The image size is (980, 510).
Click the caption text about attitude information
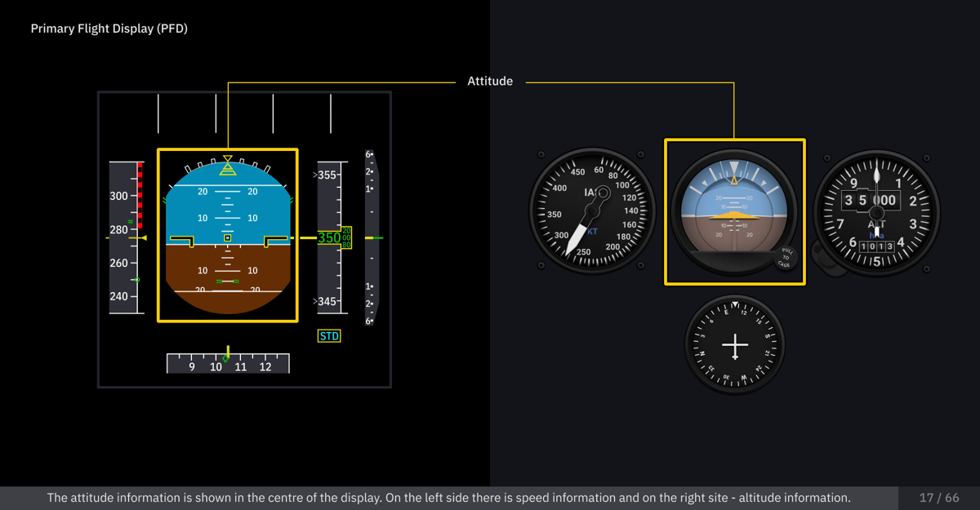click(448, 498)
